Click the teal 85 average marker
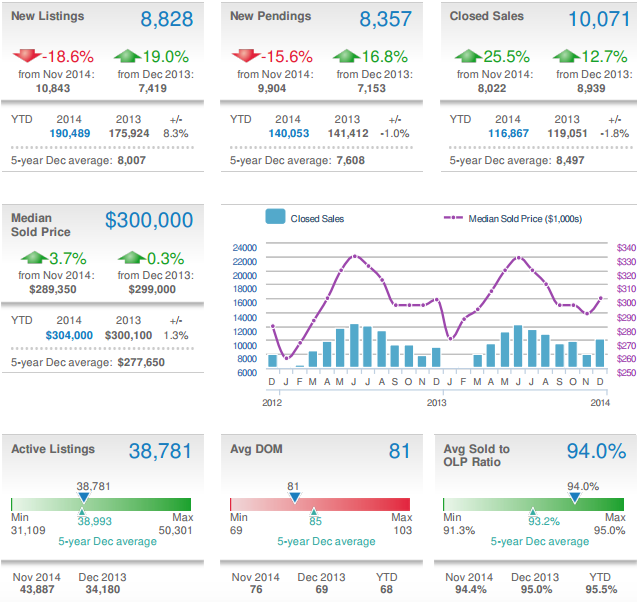Viewport: 637px width, 602px height. coord(314,511)
